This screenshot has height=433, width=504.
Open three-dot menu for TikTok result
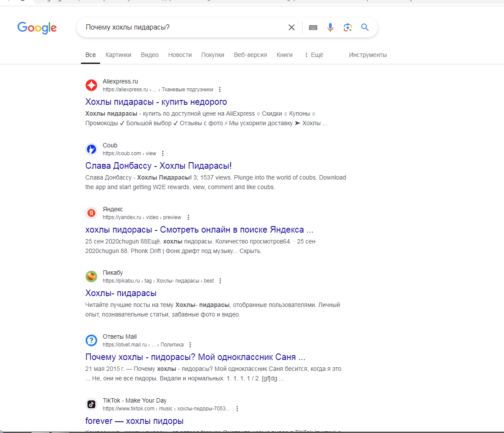click(237, 409)
